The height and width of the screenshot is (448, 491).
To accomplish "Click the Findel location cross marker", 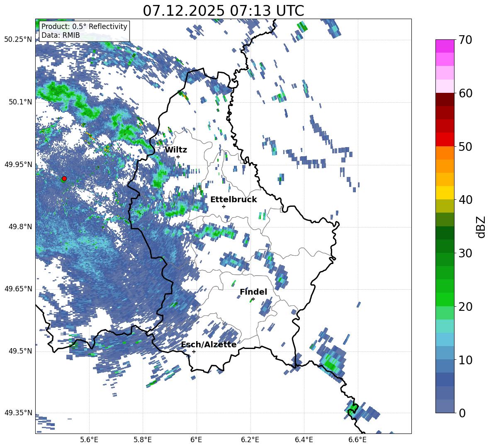I will tap(253, 299).
